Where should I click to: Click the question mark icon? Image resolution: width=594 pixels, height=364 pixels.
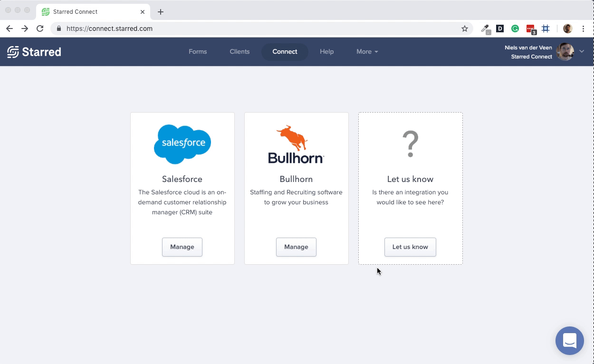coord(410,144)
